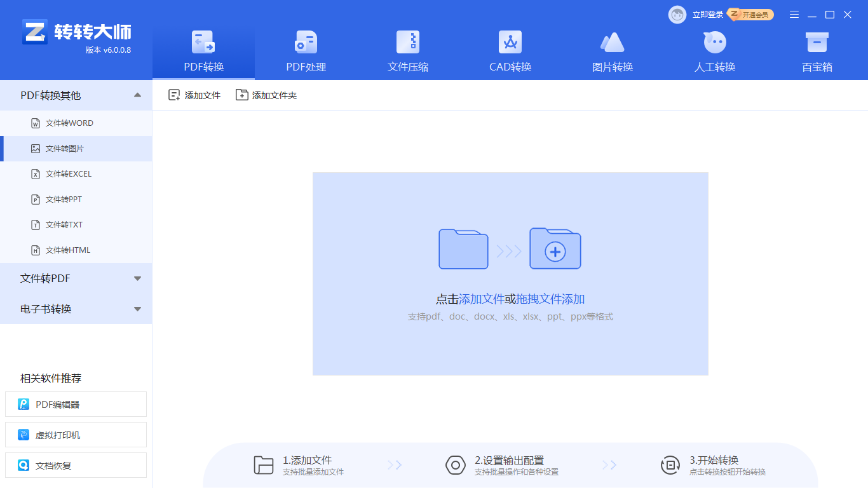Open the 人工转换 chat icon
Screen dimensions: 868x488
pos(715,42)
